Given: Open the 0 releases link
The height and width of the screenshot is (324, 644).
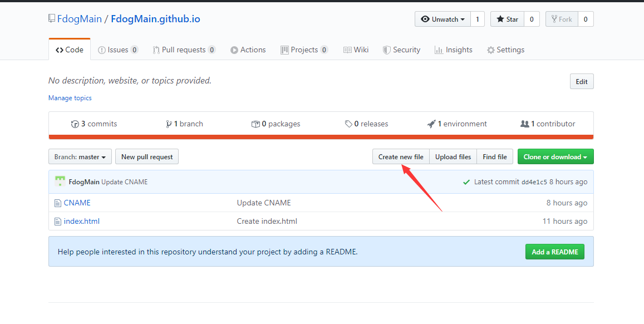Looking at the screenshot, I should click(x=366, y=124).
